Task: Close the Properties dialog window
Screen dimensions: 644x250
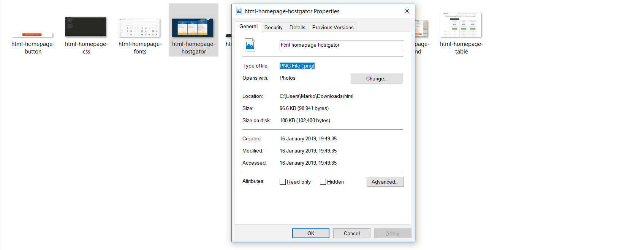Action: (407, 11)
